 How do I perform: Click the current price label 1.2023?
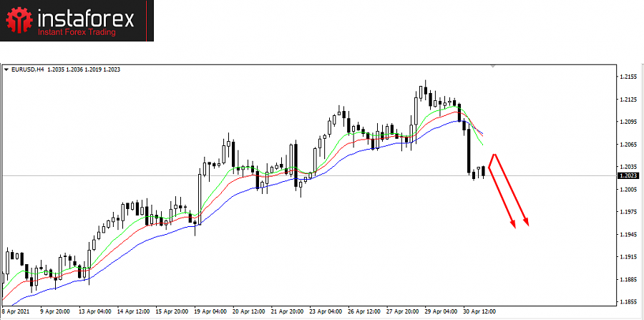627,175
